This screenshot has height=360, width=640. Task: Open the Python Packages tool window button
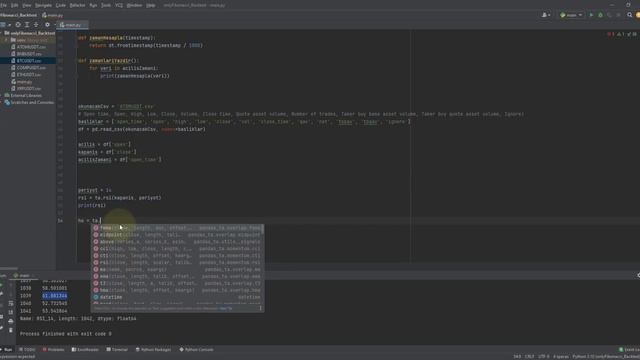pyautogui.click(x=153, y=350)
